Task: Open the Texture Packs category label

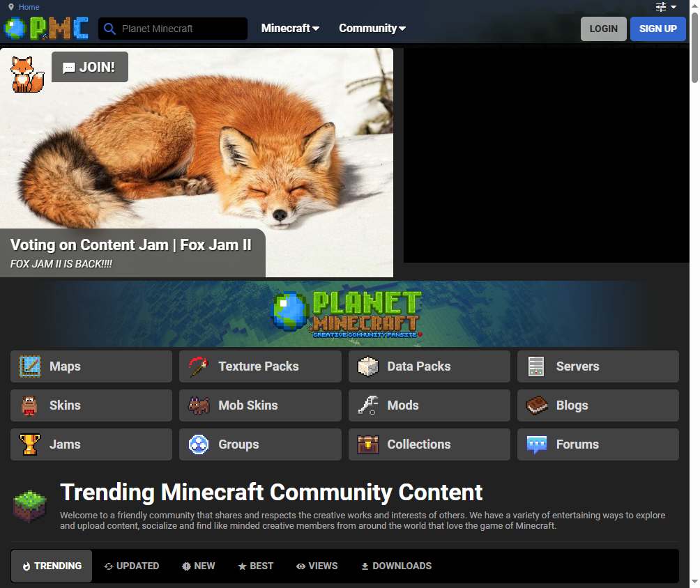Action: click(x=259, y=366)
